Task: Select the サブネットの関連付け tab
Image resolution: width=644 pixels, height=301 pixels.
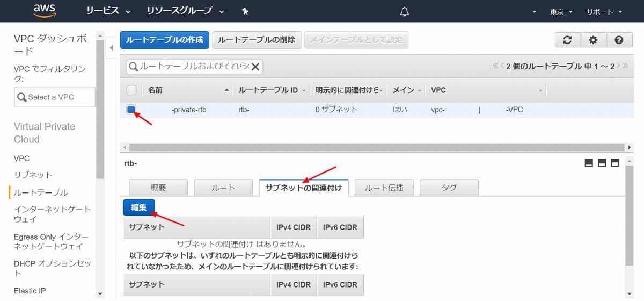Action: pos(304,188)
